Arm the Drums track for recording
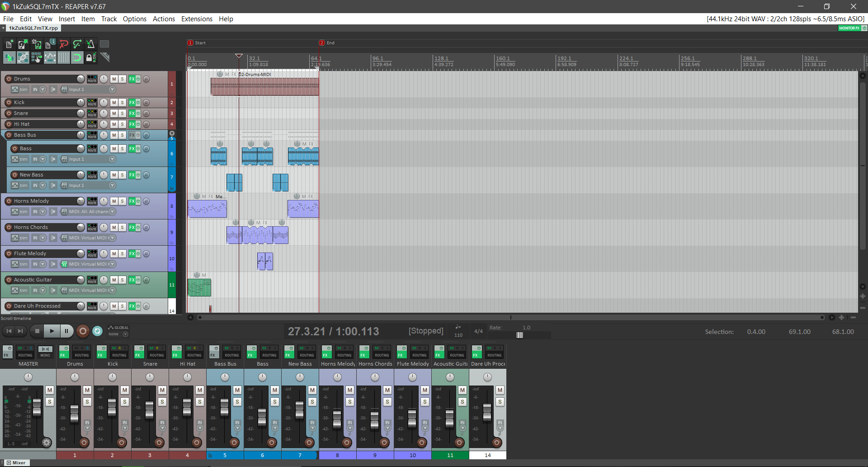 (9, 79)
